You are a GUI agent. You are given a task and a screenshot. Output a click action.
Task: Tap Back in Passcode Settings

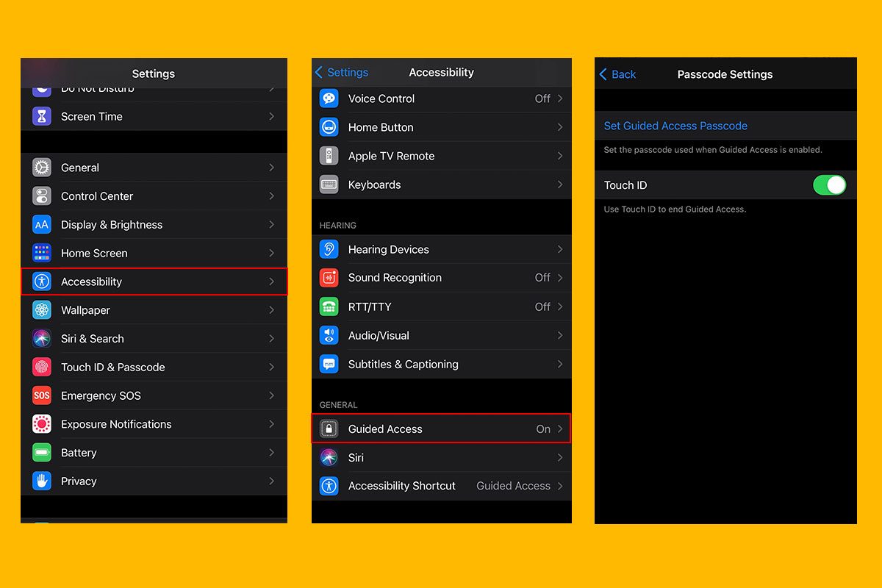pos(617,74)
